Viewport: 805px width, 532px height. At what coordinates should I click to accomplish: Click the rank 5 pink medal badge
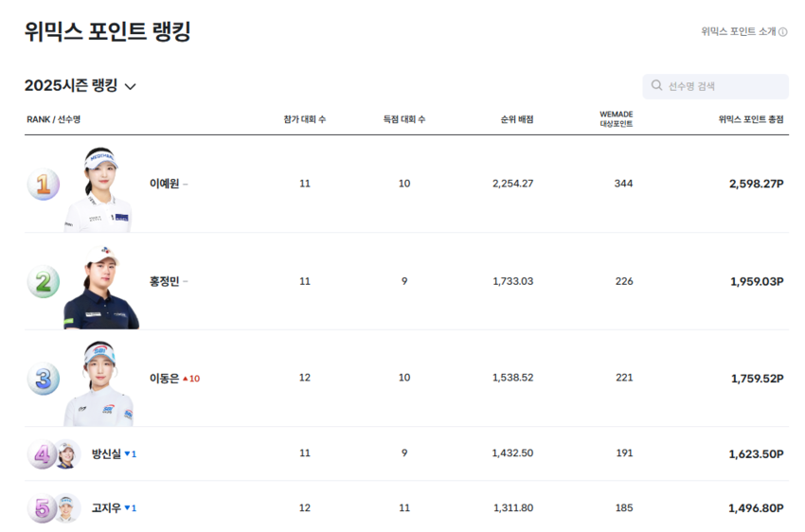point(41,508)
